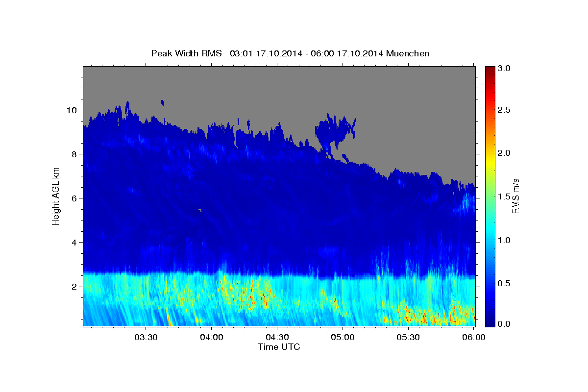Screen dimensions: 588x392
Task: Click the colorbar value 2.0
Action: coord(505,153)
